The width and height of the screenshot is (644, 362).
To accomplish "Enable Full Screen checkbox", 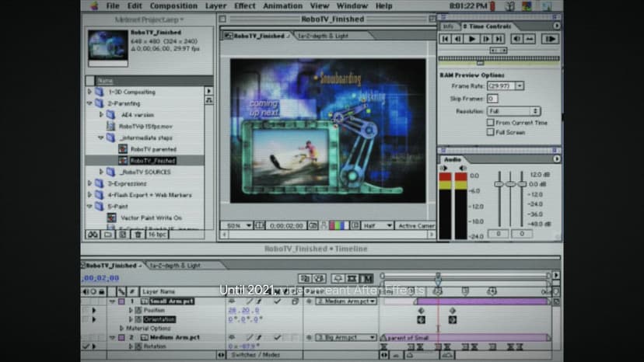I will point(491,132).
